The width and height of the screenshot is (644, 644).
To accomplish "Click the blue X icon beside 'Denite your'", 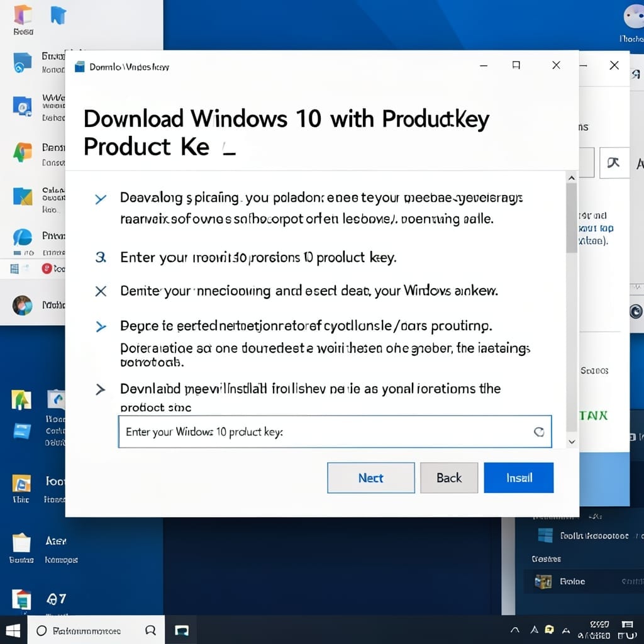I will pyautogui.click(x=101, y=291).
